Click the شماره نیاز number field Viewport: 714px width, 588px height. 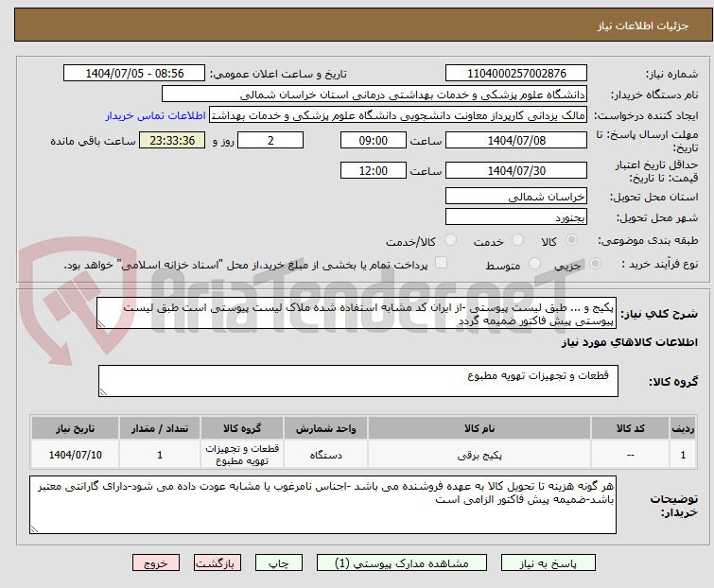[516, 74]
